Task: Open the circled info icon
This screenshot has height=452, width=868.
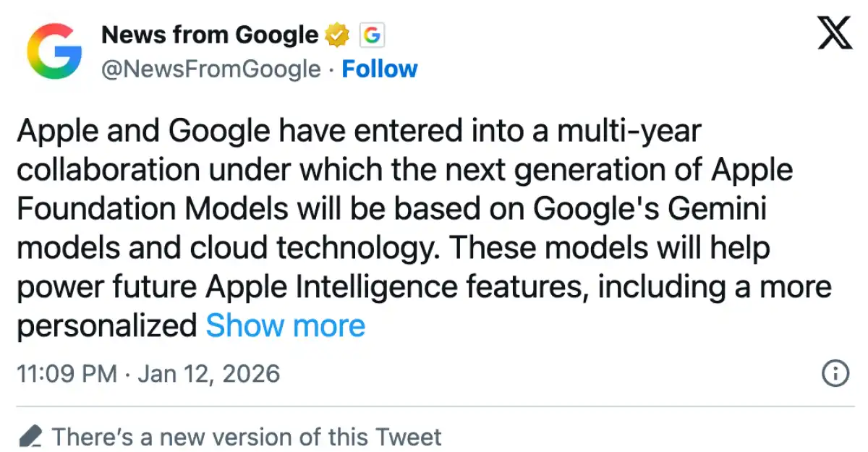Action: tap(835, 373)
